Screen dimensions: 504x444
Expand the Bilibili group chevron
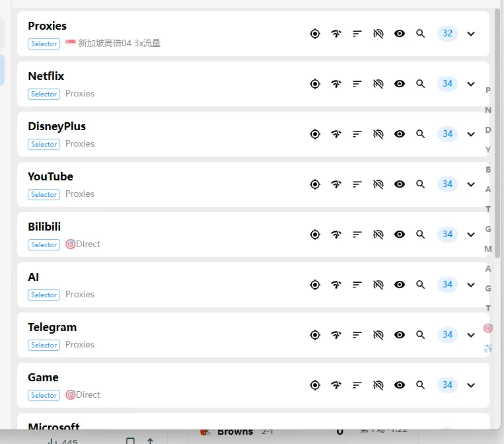pyautogui.click(x=471, y=235)
